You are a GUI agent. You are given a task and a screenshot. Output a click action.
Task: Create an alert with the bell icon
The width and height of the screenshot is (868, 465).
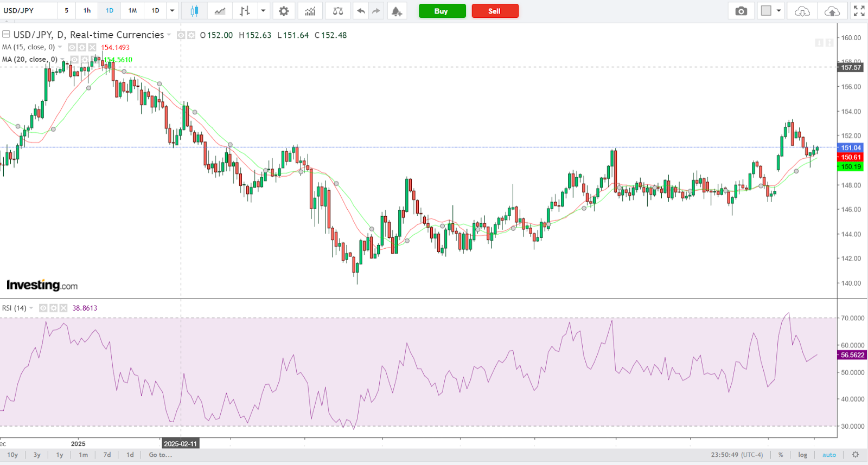[397, 11]
